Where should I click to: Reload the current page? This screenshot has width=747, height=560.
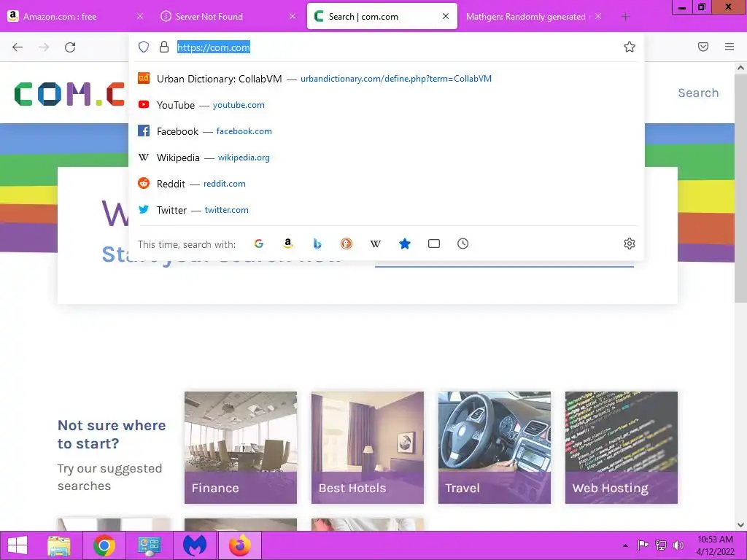pos(70,47)
